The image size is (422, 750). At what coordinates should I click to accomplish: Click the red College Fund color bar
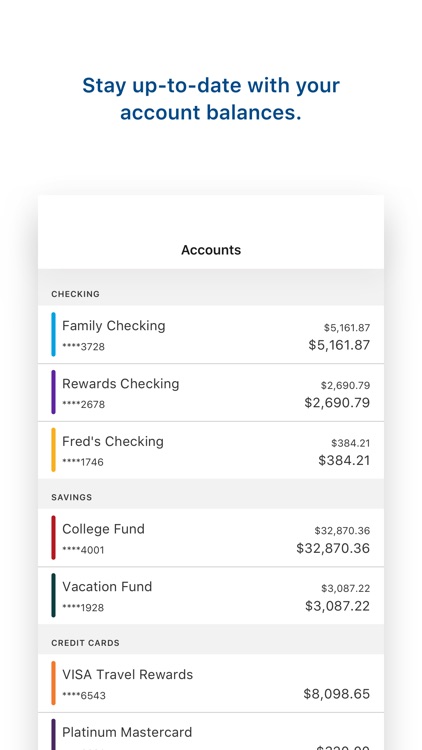click(54, 538)
